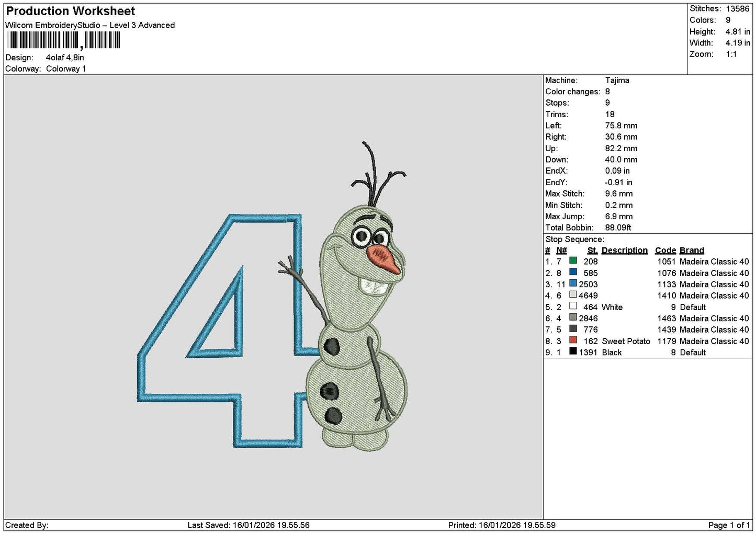The image size is (756, 534).
Task: Click the Machine value Tajima
Action: point(617,81)
